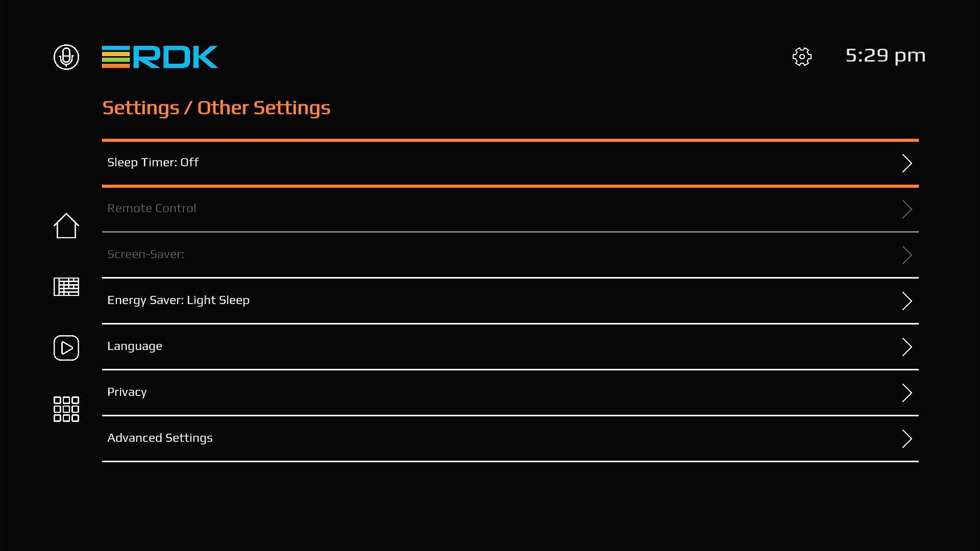Select the Screen-Saver entry
980x551 pixels.
[145, 254]
